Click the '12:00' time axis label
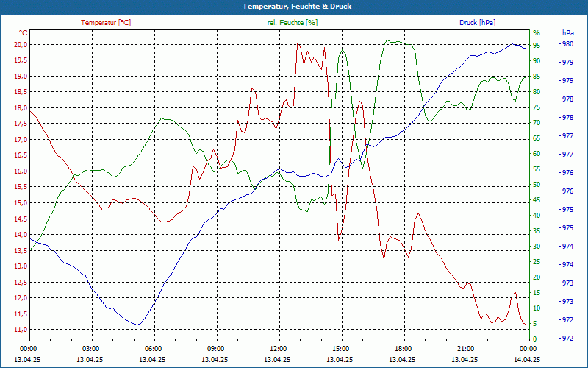The image size is (588, 368). point(278,349)
